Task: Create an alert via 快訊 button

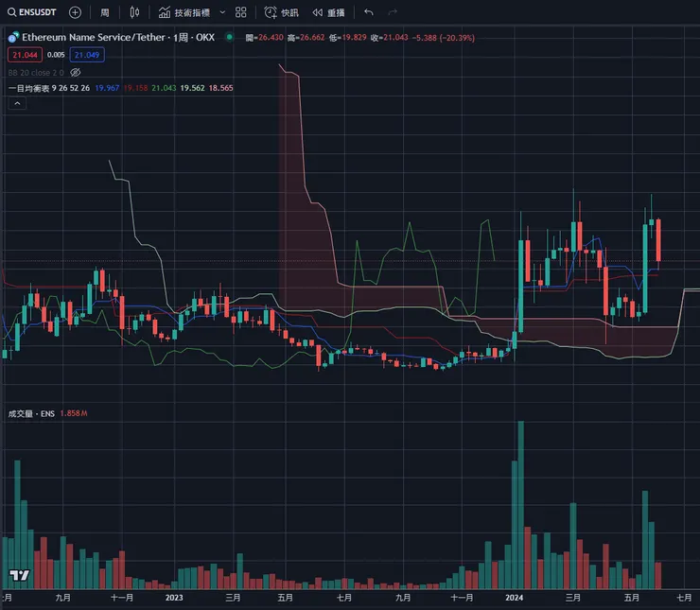Action: (281, 12)
